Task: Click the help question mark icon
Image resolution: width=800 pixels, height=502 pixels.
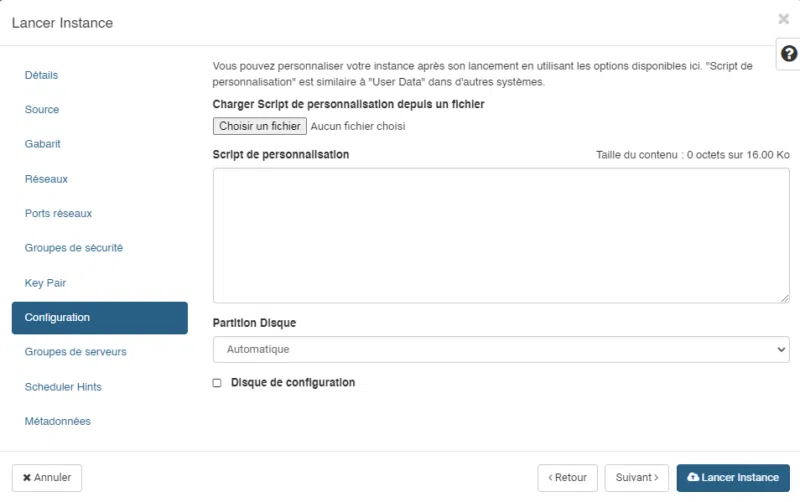Action: pos(788,55)
